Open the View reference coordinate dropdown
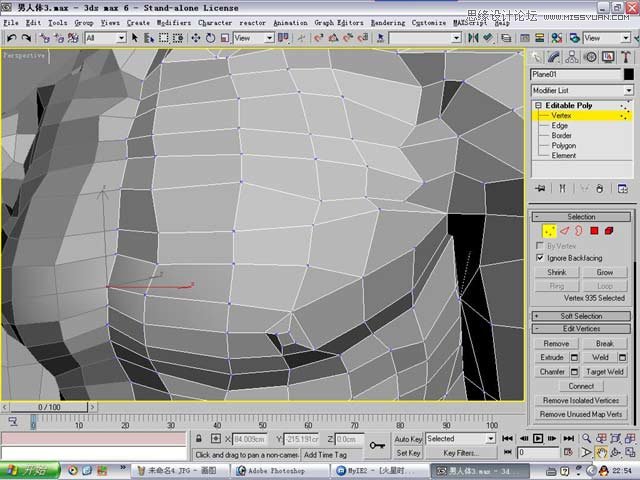This screenshot has height=480, width=640. coord(253,38)
